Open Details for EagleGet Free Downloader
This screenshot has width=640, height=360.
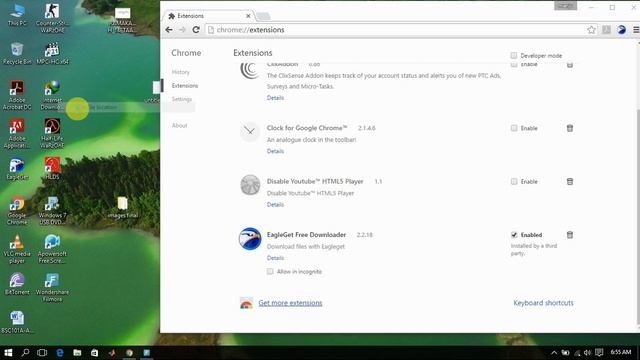click(x=275, y=258)
